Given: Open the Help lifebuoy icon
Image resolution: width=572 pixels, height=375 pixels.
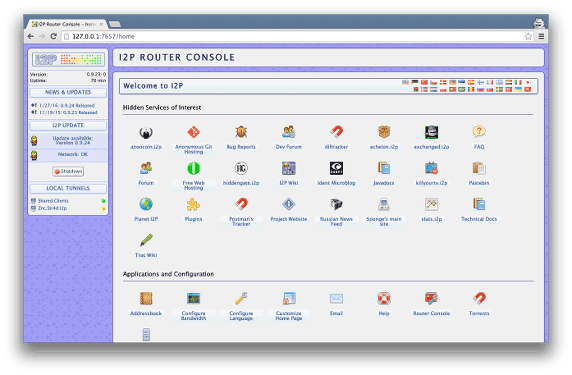Looking at the screenshot, I should 384,298.
